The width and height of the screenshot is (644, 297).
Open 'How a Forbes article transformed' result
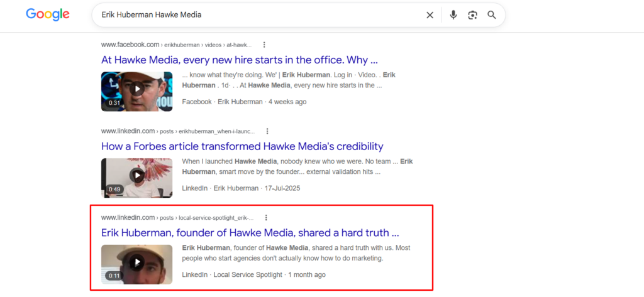pos(242,146)
